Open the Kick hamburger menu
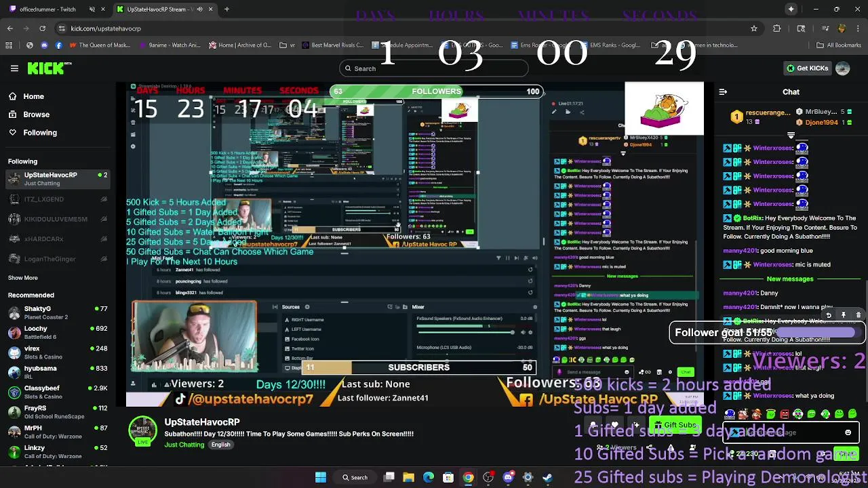Image resolution: width=868 pixels, height=488 pixels. coord(14,68)
